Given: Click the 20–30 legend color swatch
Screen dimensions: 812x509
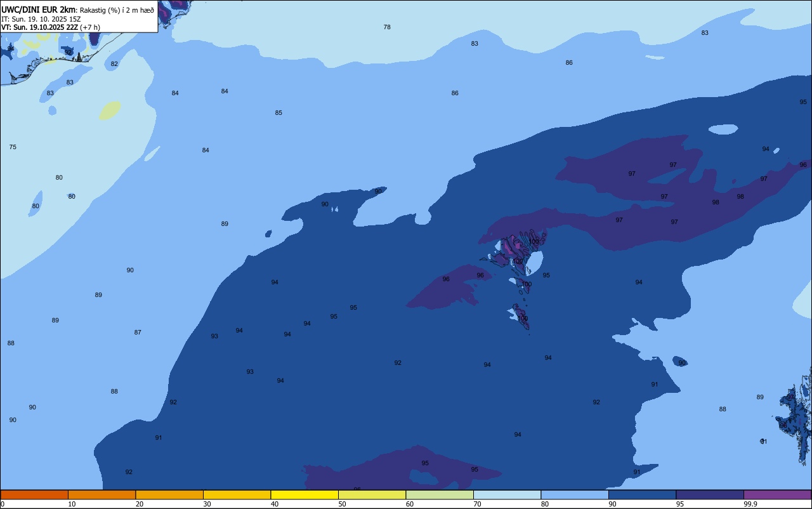Looking at the screenshot, I should pos(169,494).
